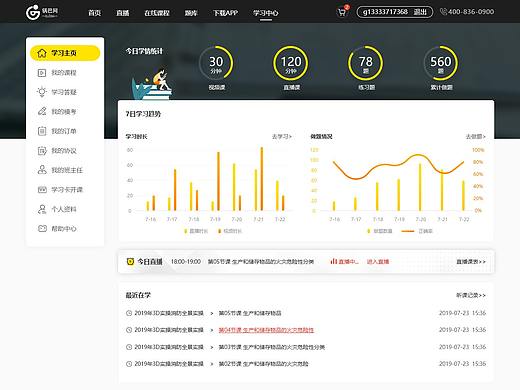
Task: Click the 7-20 bar in 做题情况 chart
Action: [x=420, y=187]
